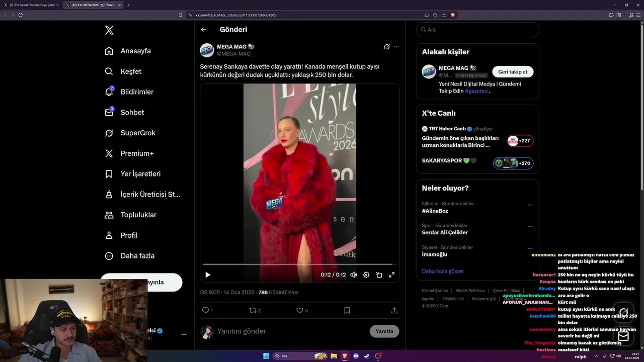Open the floating messages envelope button
Viewport: 644px width, 362px height.
[x=623, y=336]
